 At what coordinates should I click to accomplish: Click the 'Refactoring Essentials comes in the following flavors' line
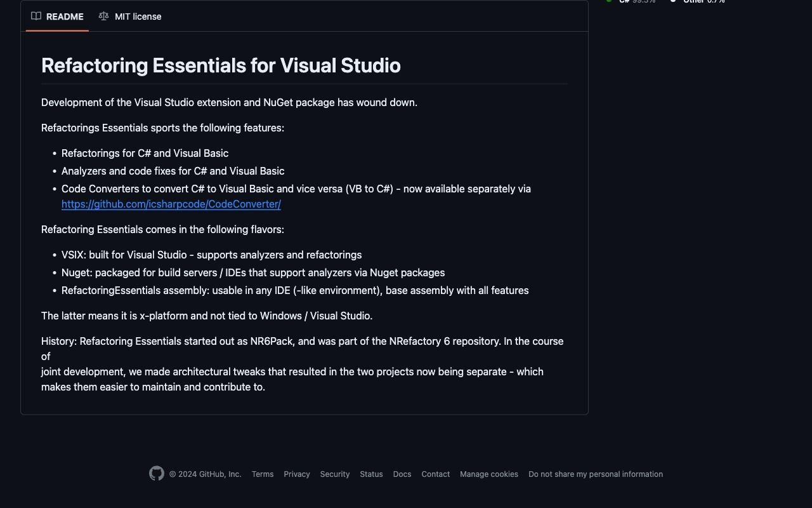click(x=162, y=229)
